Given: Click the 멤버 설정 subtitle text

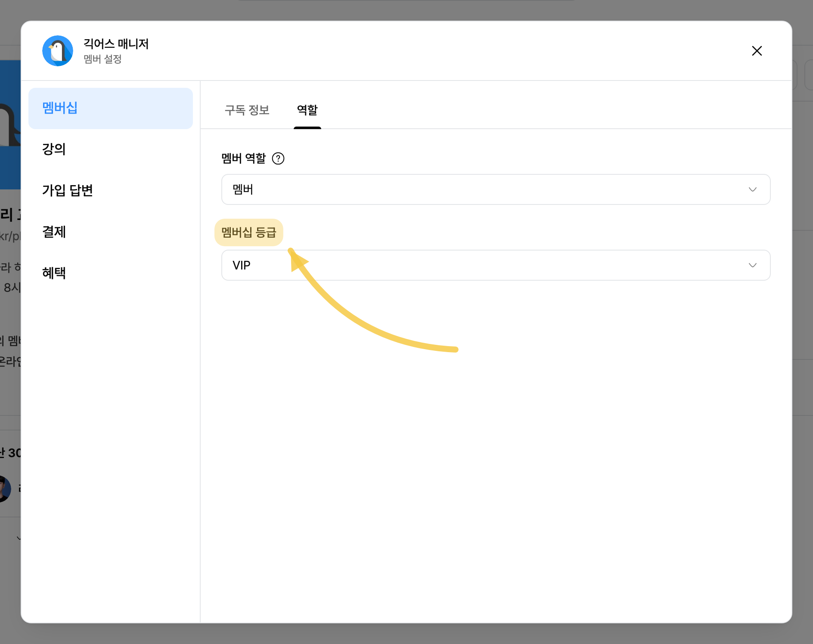Looking at the screenshot, I should coord(102,59).
